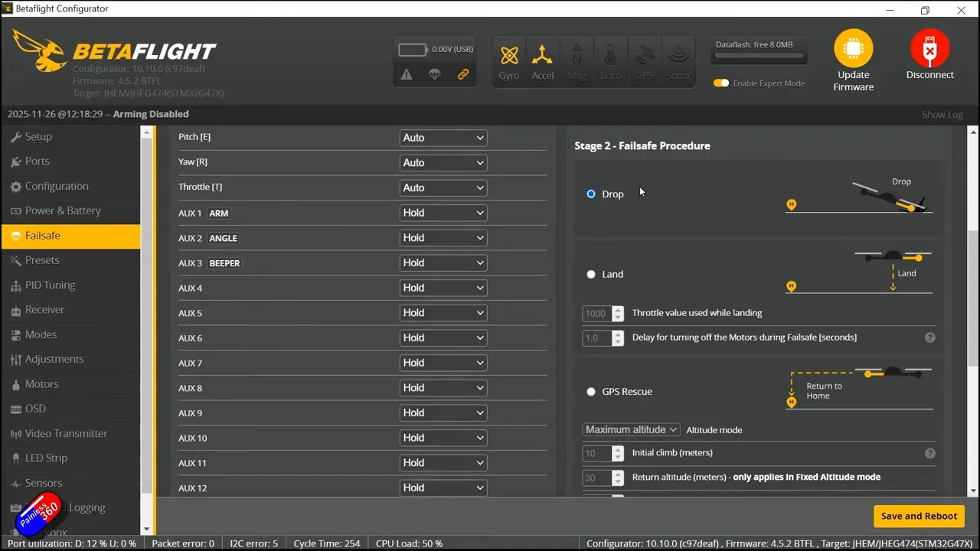Switch to the Receiver tab
The height and width of the screenshot is (551, 980).
pos(46,309)
